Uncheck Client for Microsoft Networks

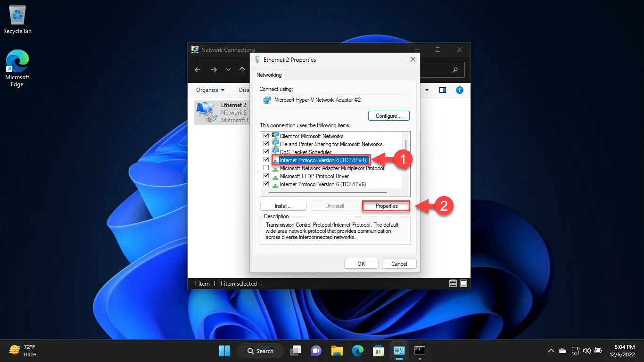point(266,136)
